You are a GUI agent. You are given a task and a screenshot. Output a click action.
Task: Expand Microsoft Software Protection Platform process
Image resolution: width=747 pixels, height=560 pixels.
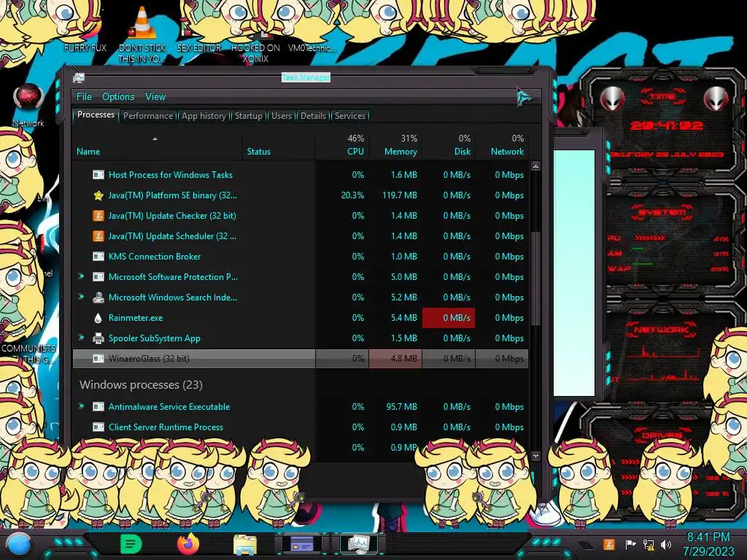click(81, 276)
